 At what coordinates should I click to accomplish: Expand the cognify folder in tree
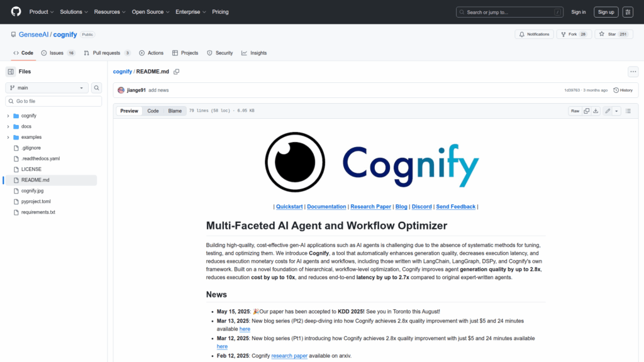(8, 116)
